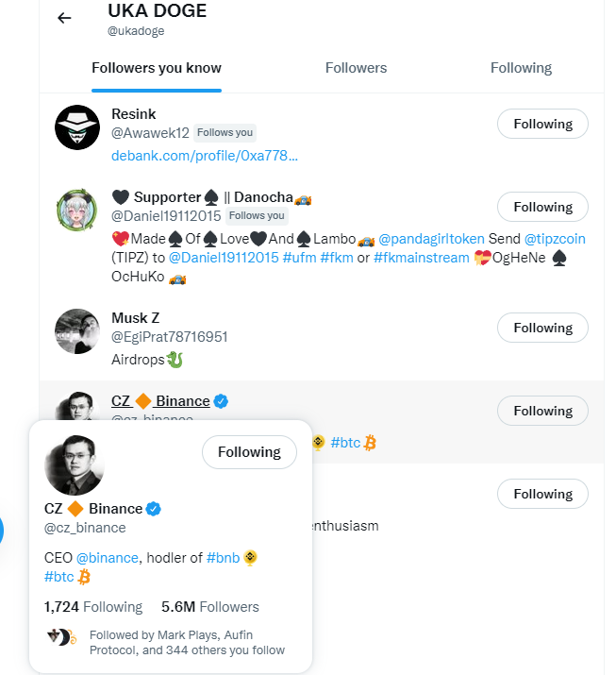The width and height of the screenshot is (616, 675).
Task: Switch to the Following tab
Action: point(521,68)
